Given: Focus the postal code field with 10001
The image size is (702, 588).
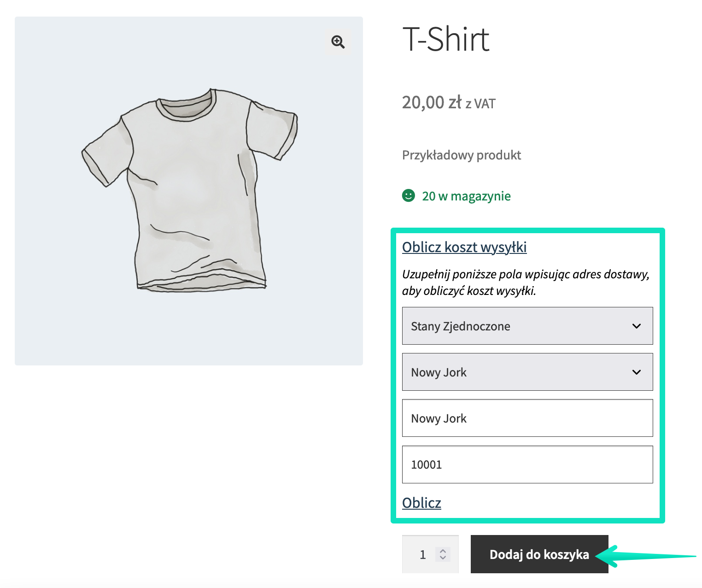Looking at the screenshot, I should pos(527,465).
